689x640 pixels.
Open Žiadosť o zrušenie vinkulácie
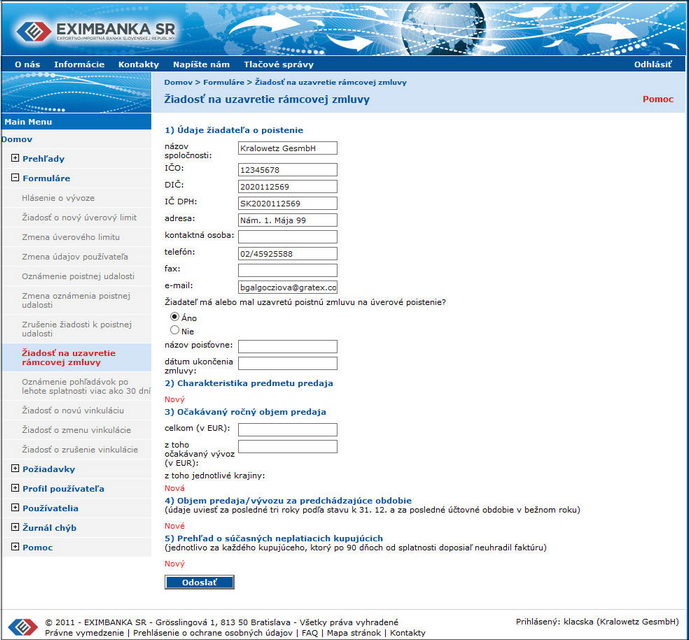(x=80, y=449)
